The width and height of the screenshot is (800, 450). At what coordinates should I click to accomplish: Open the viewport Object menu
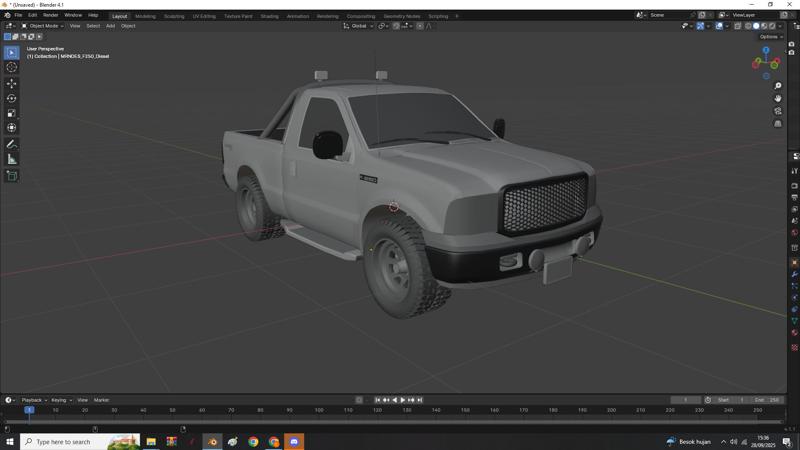click(x=128, y=26)
